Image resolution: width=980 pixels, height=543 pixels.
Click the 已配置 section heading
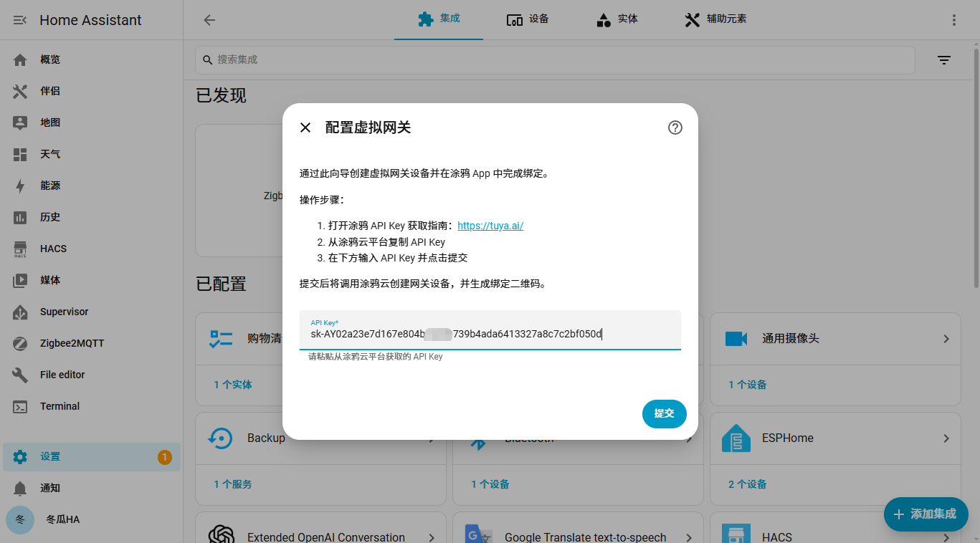click(x=221, y=284)
